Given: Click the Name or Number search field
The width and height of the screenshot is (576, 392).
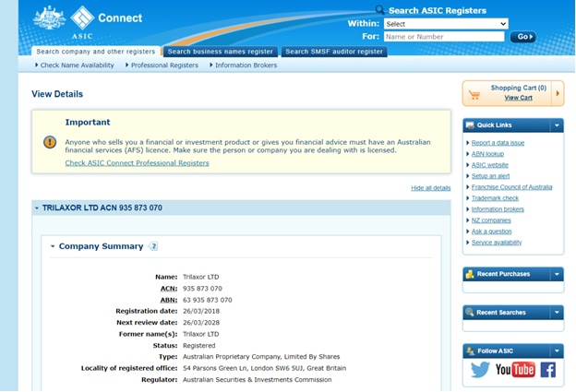Looking at the screenshot, I should click(444, 37).
